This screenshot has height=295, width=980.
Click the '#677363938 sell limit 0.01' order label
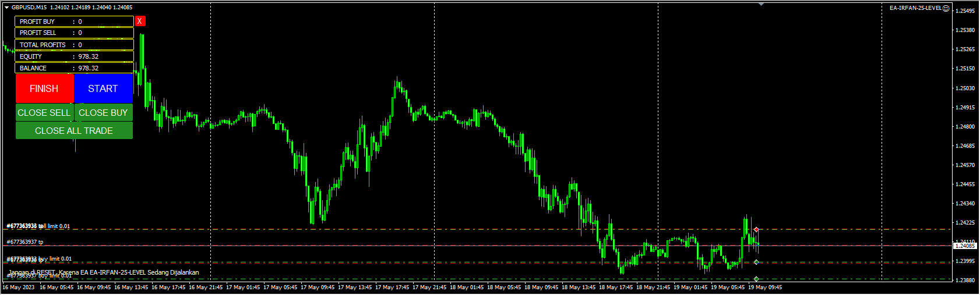click(38, 226)
